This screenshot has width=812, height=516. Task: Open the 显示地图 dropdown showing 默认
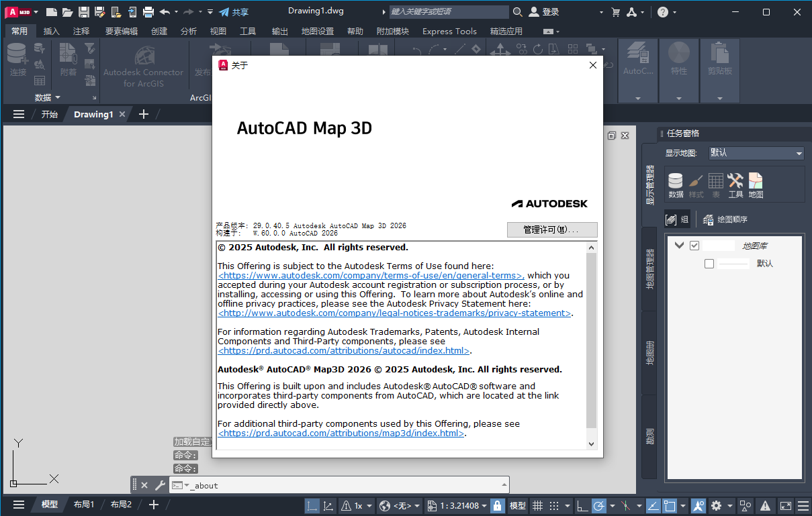point(756,153)
